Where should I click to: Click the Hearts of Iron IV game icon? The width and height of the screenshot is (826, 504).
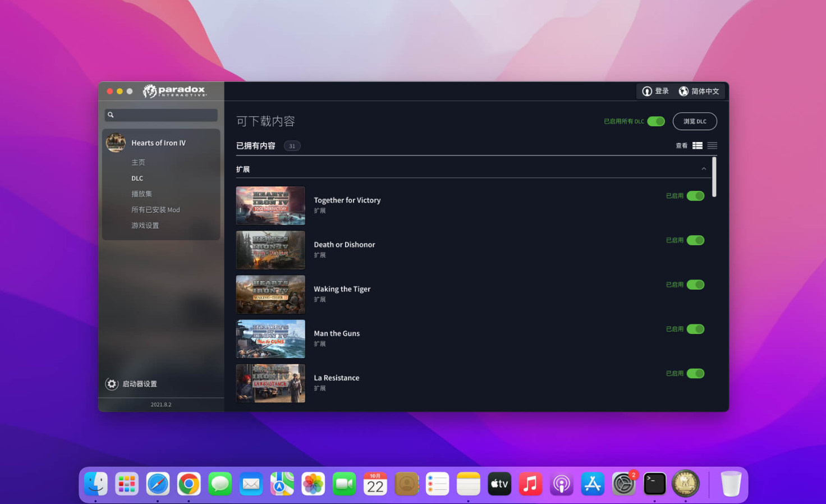tap(116, 143)
